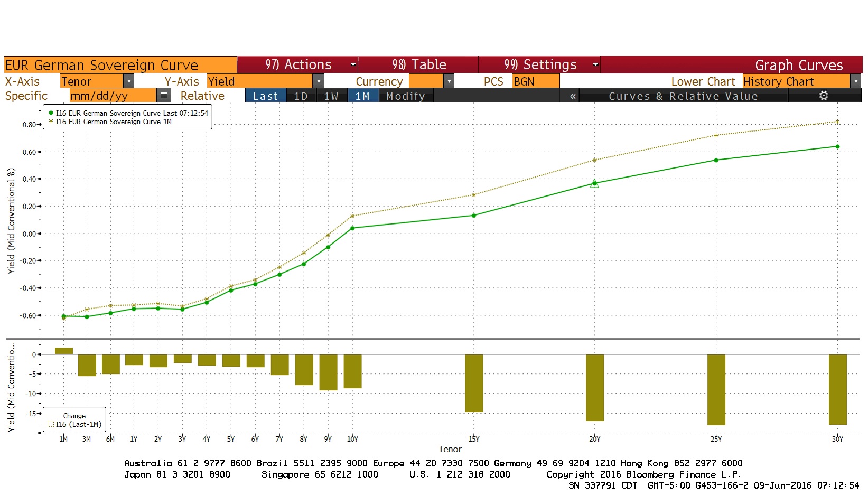Image resolution: width=868 pixels, height=495 pixels.
Task: Open the calendar date picker icon
Action: [164, 96]
